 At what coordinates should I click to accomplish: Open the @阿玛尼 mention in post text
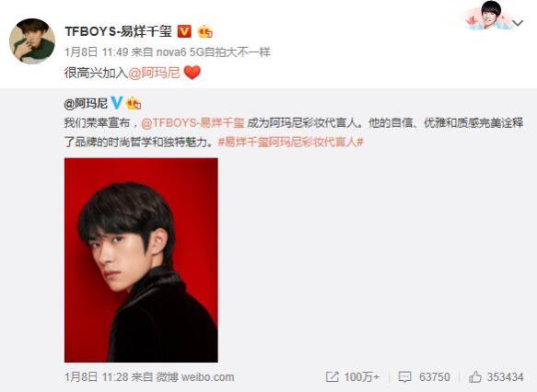coord(154,73)
